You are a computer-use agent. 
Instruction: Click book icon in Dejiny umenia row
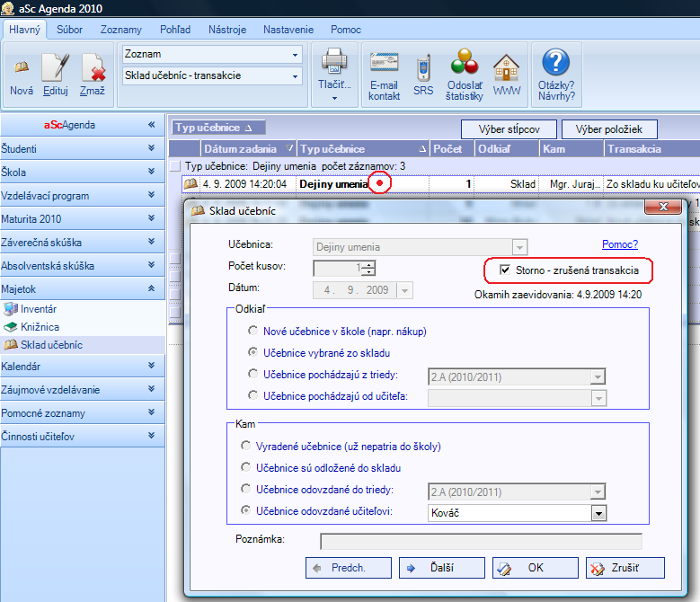(191, 183)
